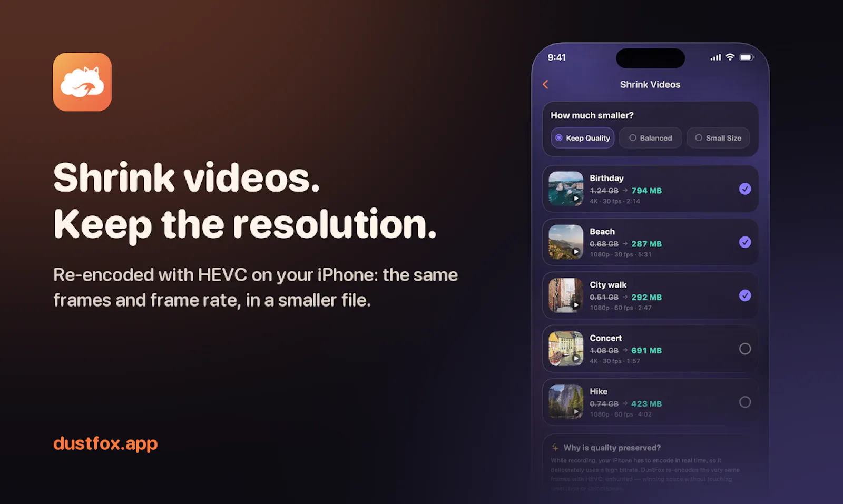Click the Shrink videos. headline text
Image resolution: width=843 pixels, height=504 pixels.
point(187,177)
